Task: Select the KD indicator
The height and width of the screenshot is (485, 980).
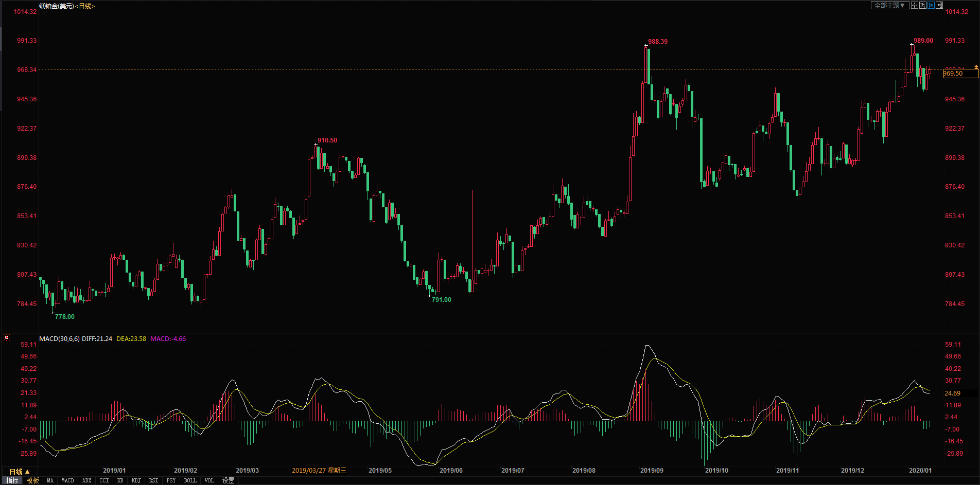Action: (120, 480)
